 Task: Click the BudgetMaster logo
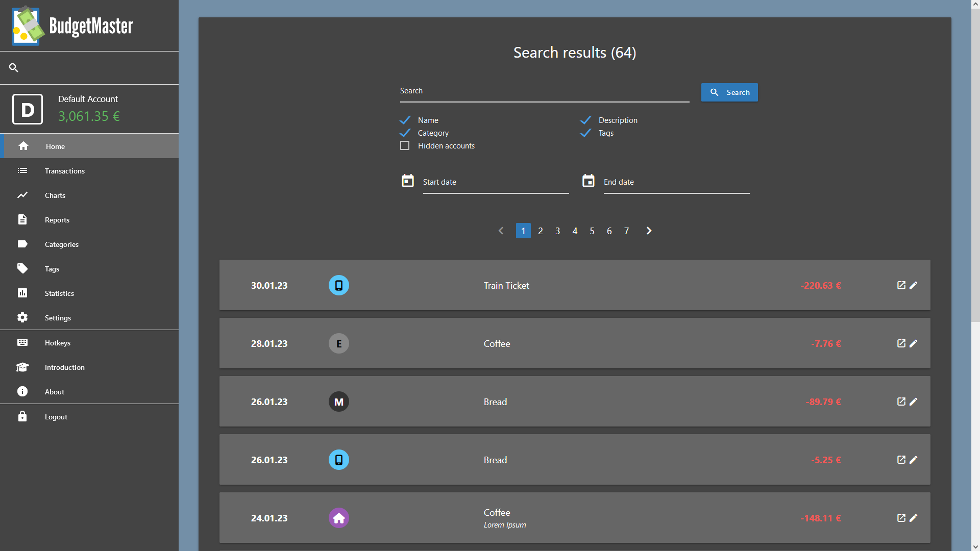[72, 26]
